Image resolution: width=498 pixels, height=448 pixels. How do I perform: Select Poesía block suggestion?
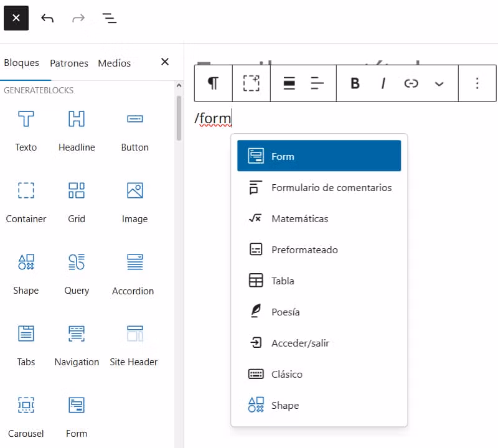tap(319, 312)
